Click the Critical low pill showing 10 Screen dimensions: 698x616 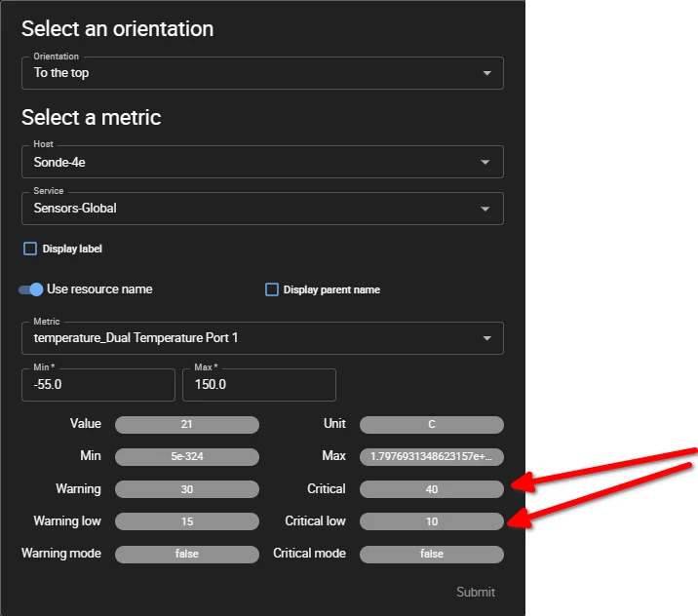432,521
